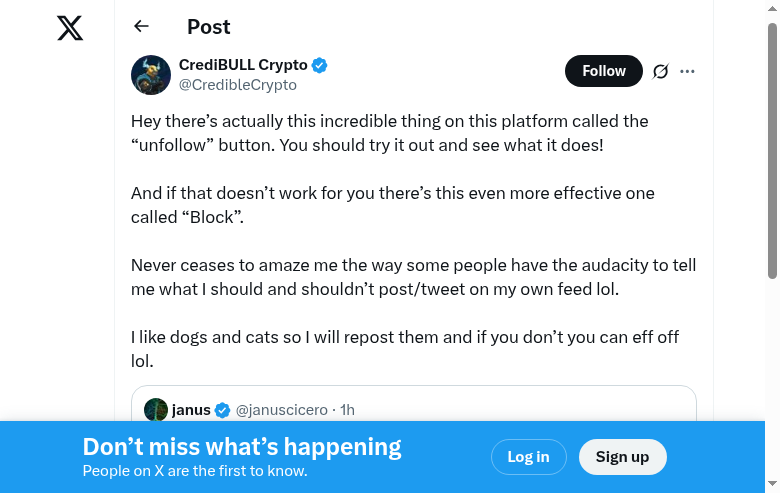Click janus's avatar in the quoted post
Screen dimensions: 780x493
tap(156, 410)
